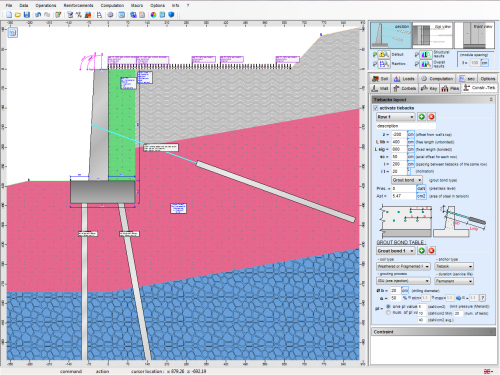
Task: Click the question mark help button
Action: [482, 298]
